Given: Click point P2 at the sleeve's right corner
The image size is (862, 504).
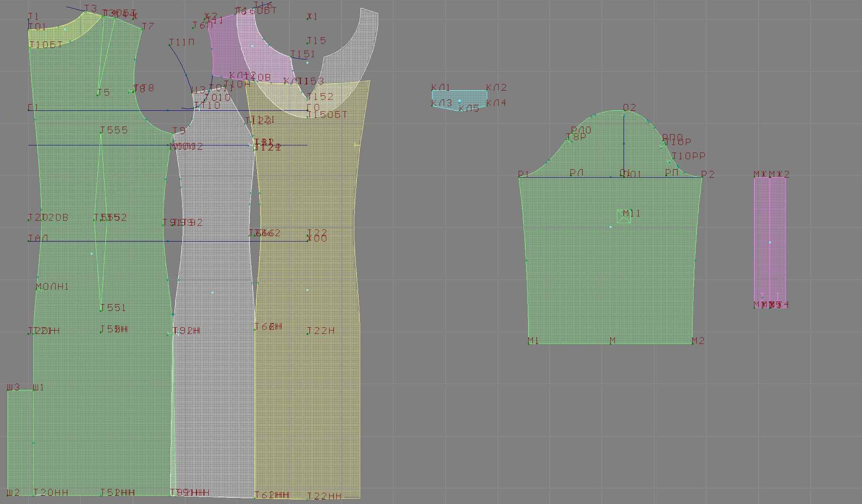Looking at the screenshot, I should pos(702,177).
